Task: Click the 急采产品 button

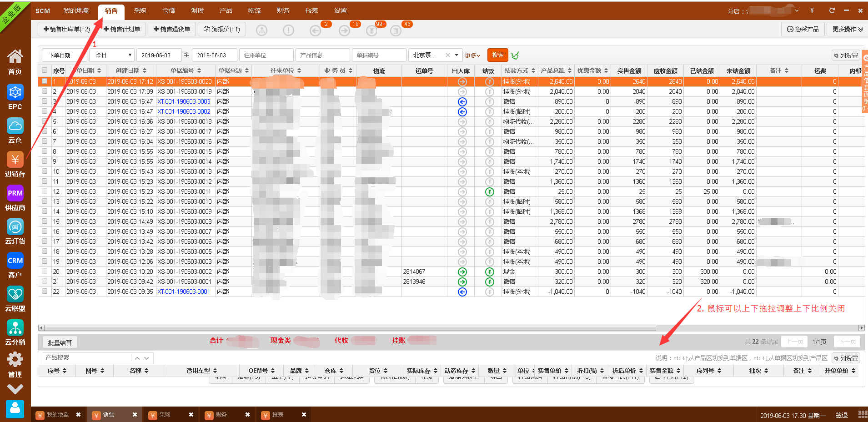Action: click(x=803, y=29)
